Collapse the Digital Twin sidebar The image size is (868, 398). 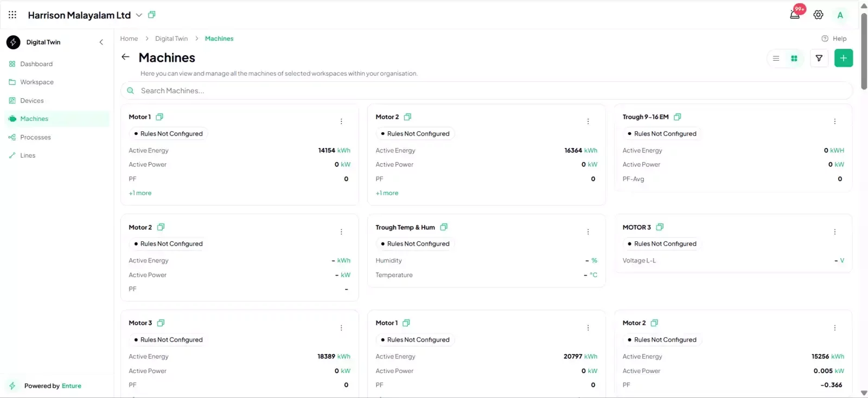point(101,42)
